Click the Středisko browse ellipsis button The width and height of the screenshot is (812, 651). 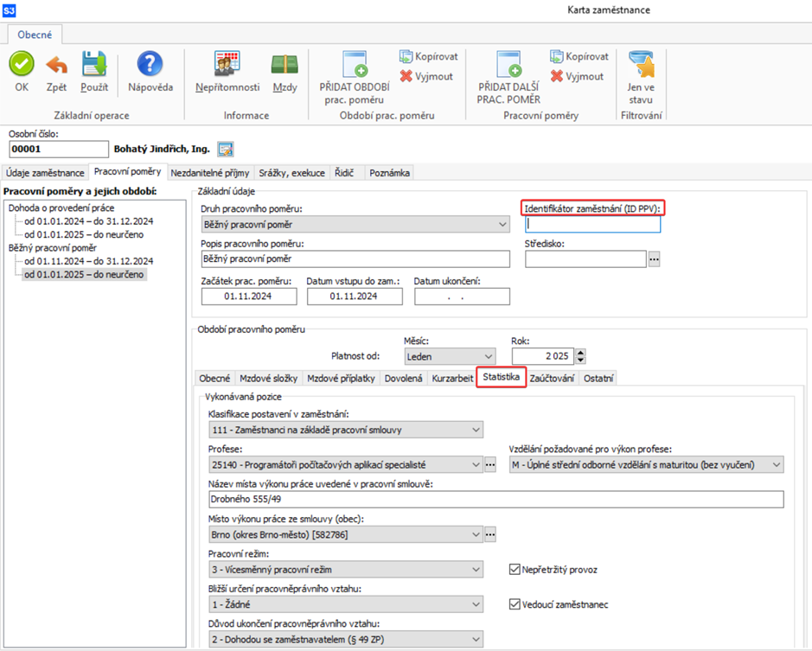coord(655,258)
